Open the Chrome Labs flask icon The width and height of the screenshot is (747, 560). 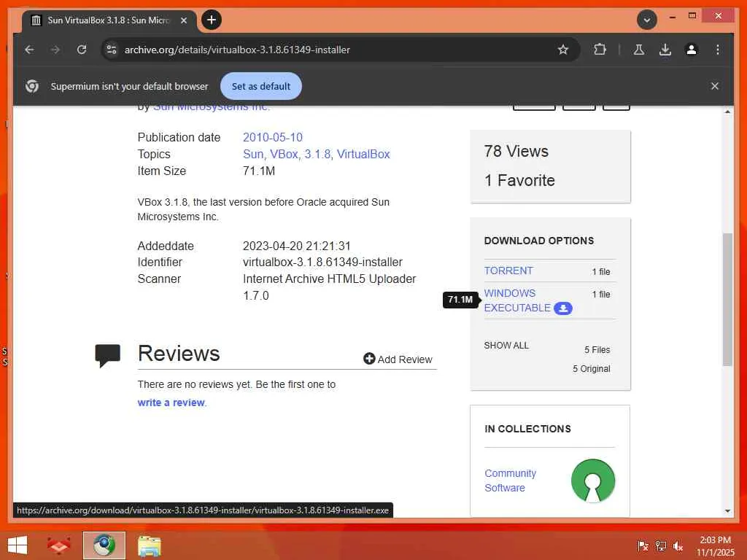639,50
